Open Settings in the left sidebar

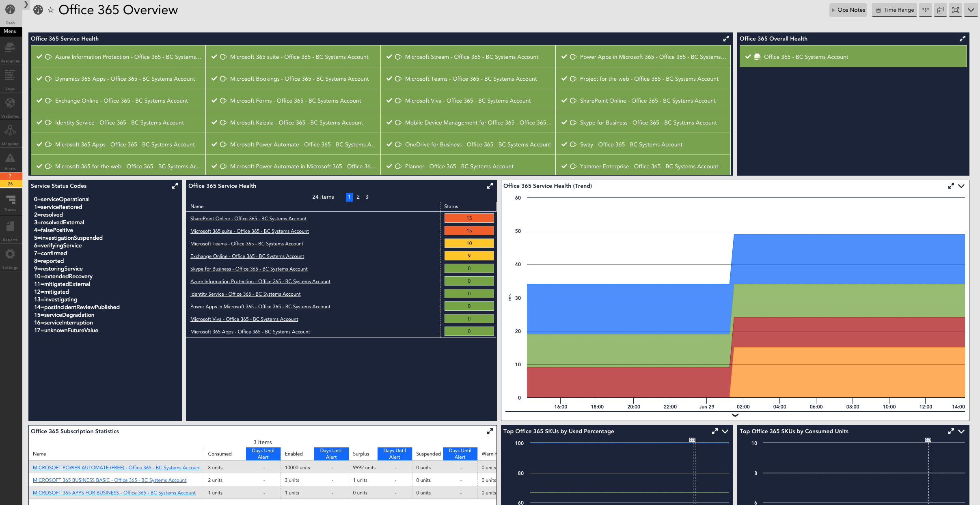[10, 259]
